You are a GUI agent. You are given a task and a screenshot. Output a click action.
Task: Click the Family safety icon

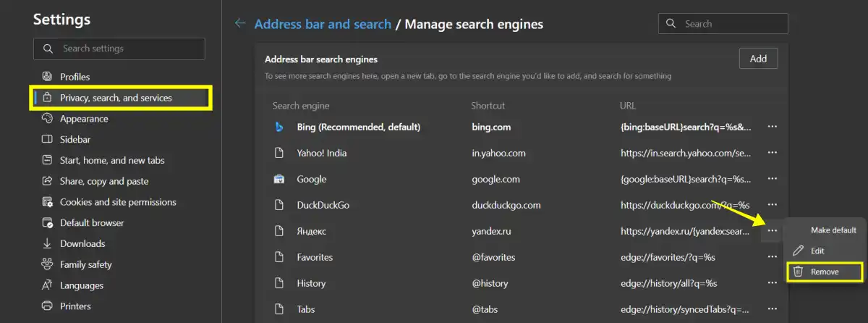click(x=48, y=264)
